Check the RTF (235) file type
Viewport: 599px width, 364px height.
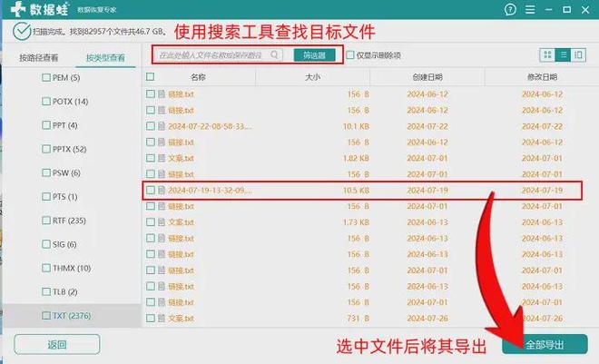[46, 221]
